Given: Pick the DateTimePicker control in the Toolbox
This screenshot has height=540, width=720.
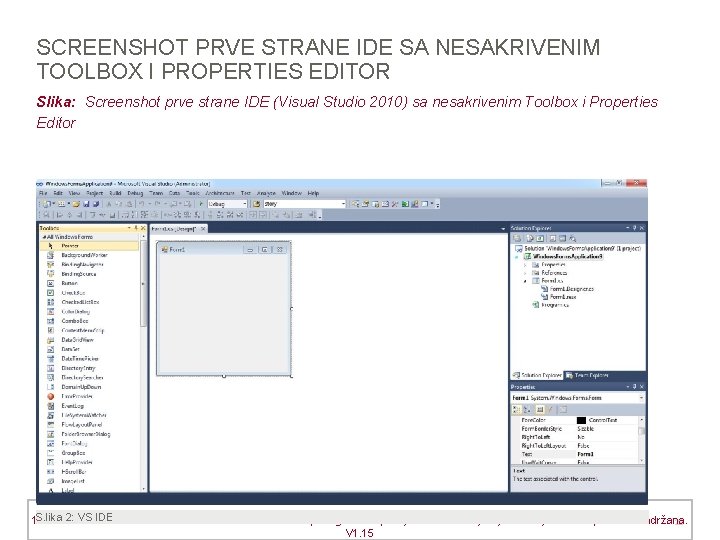Looking at the screenshot, I should click(89, 359).
